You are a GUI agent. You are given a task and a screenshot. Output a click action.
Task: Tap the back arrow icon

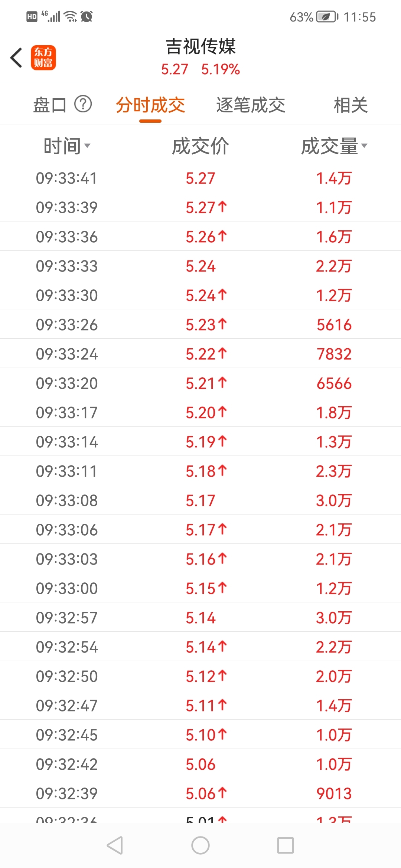pos(16,58)
